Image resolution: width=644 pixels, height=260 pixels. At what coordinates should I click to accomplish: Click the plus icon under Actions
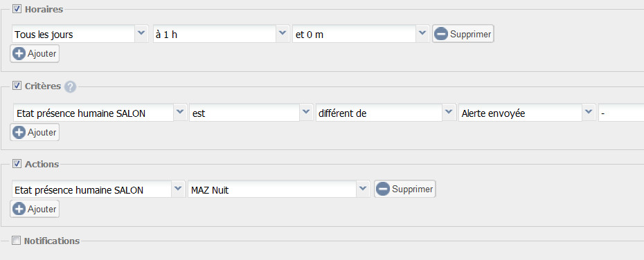click(19, 209)
